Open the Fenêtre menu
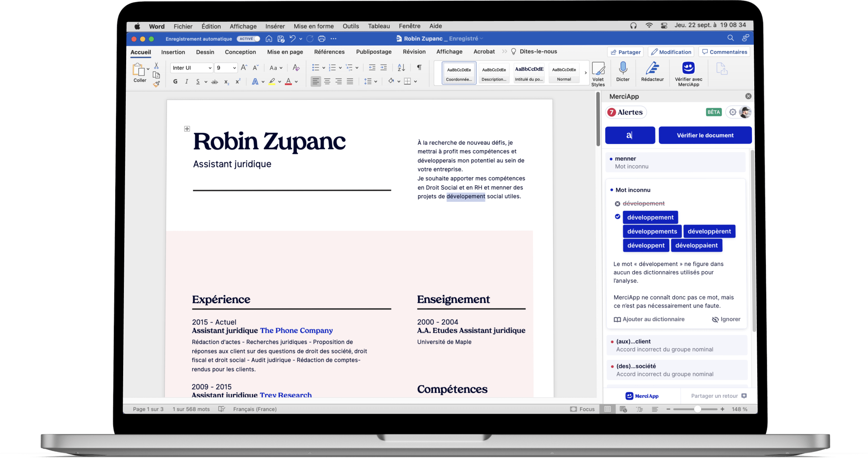This screenshot has height=464, width=868. point(409,26)
